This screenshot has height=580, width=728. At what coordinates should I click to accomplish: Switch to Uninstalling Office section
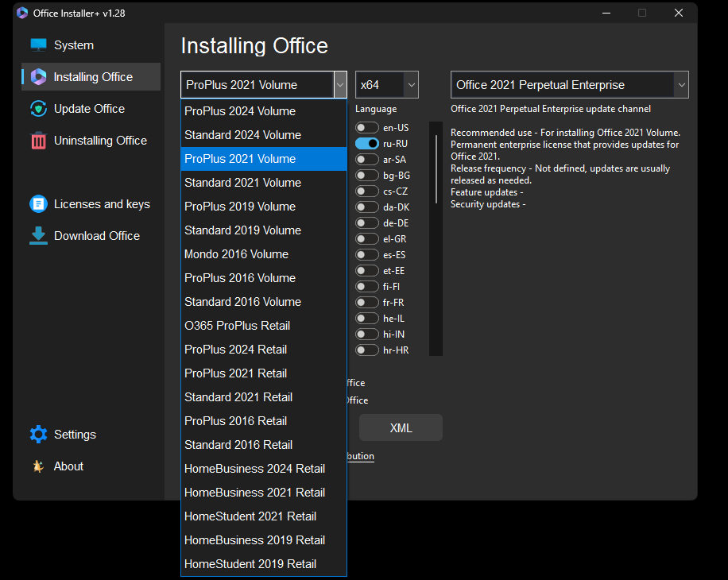click(x=91, y=141)
